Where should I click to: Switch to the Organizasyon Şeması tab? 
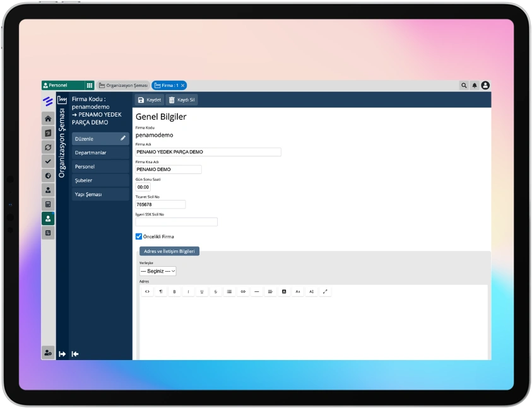(x=123, y=85)
